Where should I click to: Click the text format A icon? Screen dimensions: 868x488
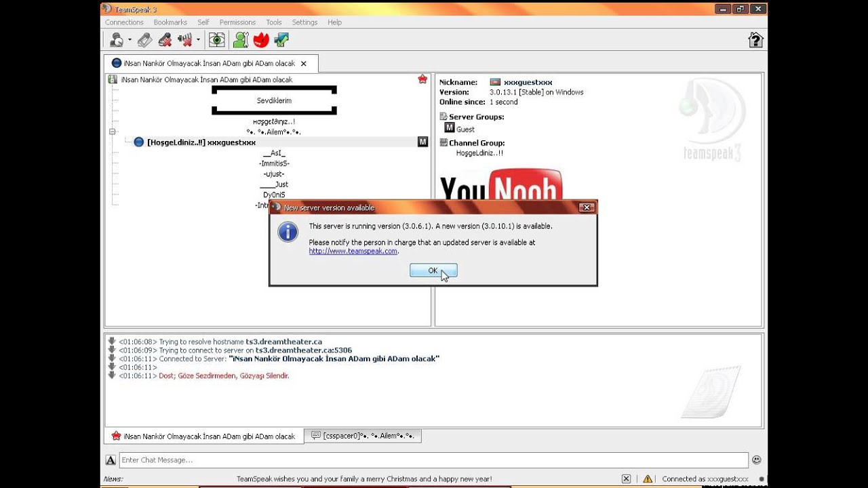point(111,460)
